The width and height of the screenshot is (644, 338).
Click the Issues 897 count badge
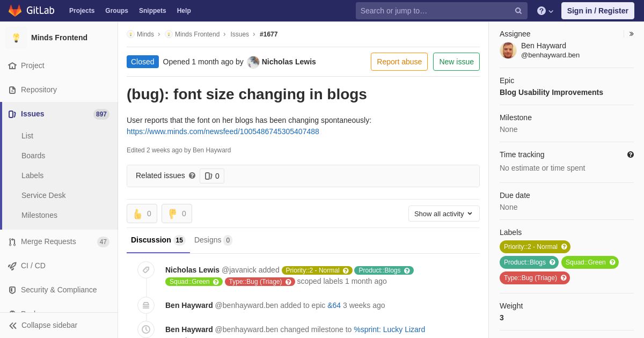[x=101, y=114]
